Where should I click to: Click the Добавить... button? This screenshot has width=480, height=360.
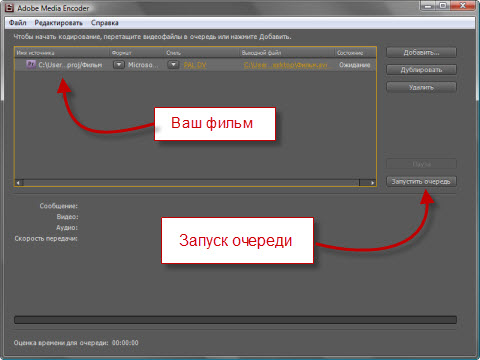tap(421, 52)
